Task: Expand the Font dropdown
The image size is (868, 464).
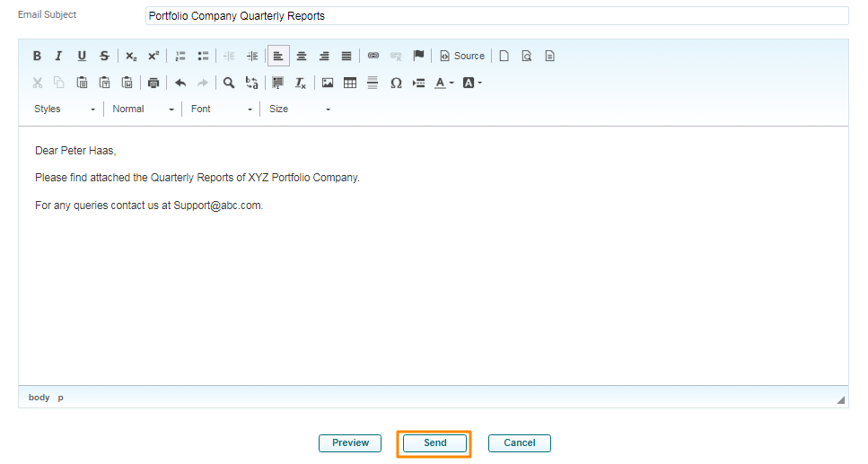Action: point(222,109)
